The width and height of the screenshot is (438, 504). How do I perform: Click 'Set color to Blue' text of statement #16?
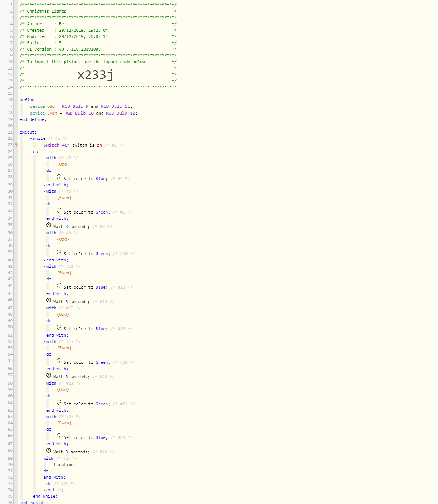pyautogui.click(x=86, y=329)
